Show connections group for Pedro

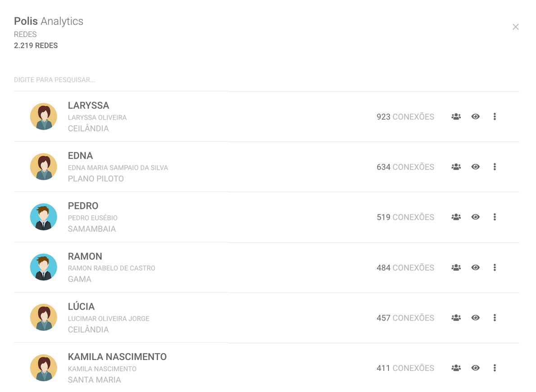tap(456, 217)
